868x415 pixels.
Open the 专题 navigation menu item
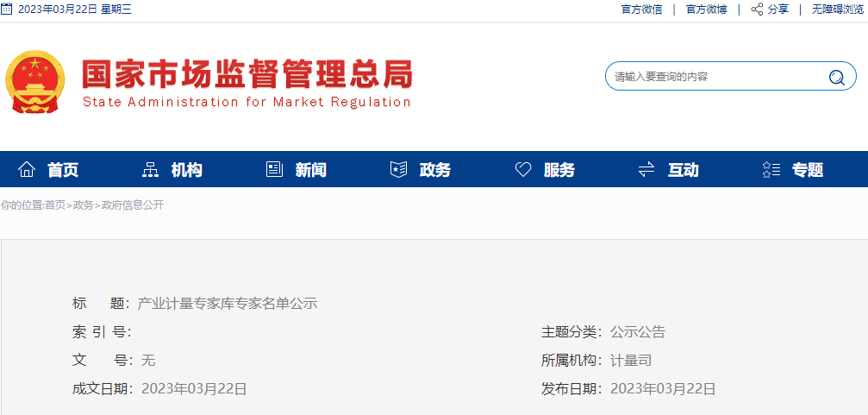point(808,170)
